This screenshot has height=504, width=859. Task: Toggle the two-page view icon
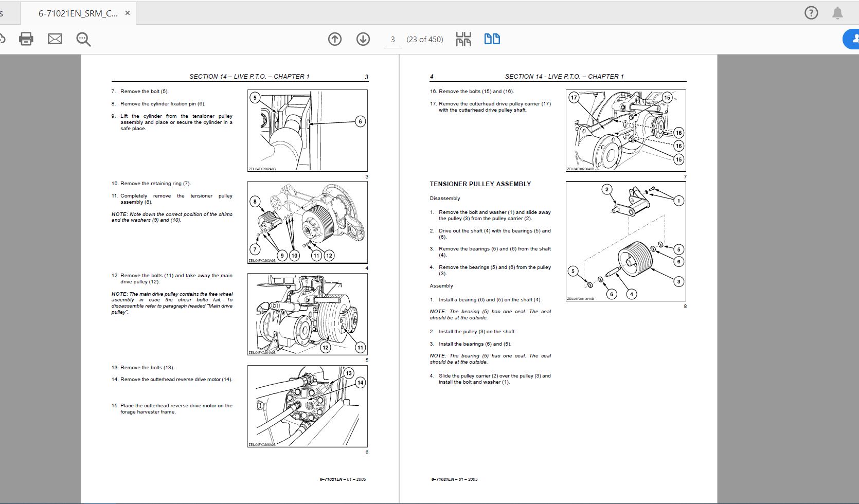[x=492, y=39]
